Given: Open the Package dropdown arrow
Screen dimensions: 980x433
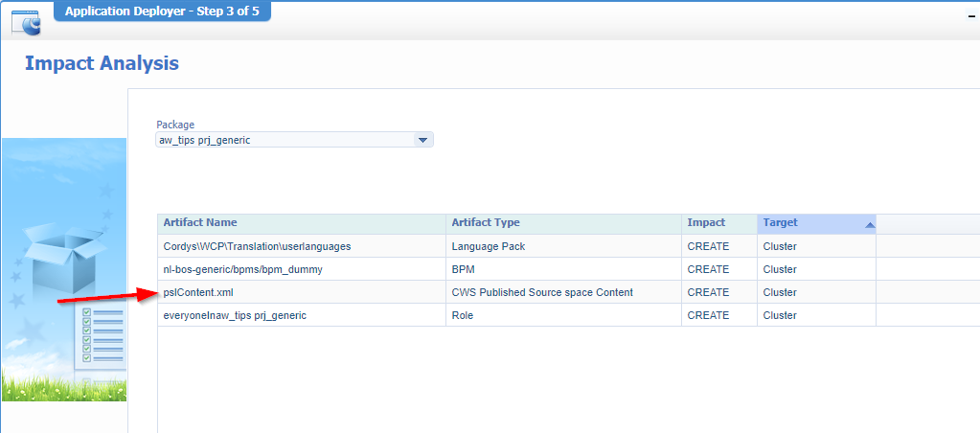Looking at the screenshot, I should (422, 140).
